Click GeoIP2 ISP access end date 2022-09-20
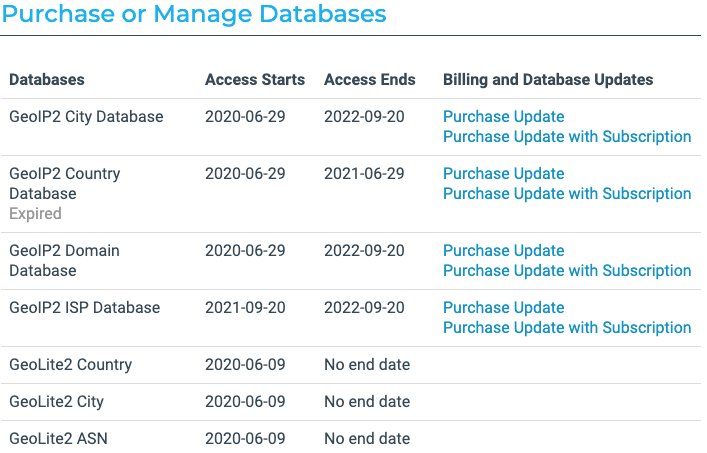This screenshot has width=707, height=453. point(364,308)
